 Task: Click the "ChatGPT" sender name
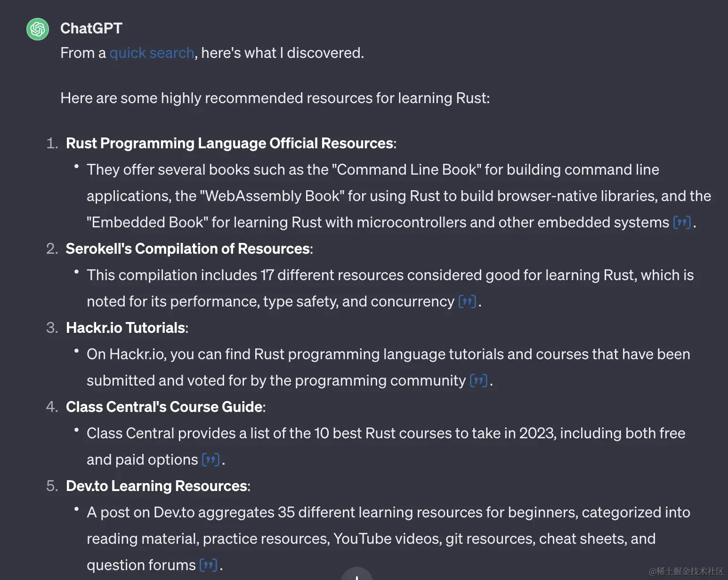[91, 28]
